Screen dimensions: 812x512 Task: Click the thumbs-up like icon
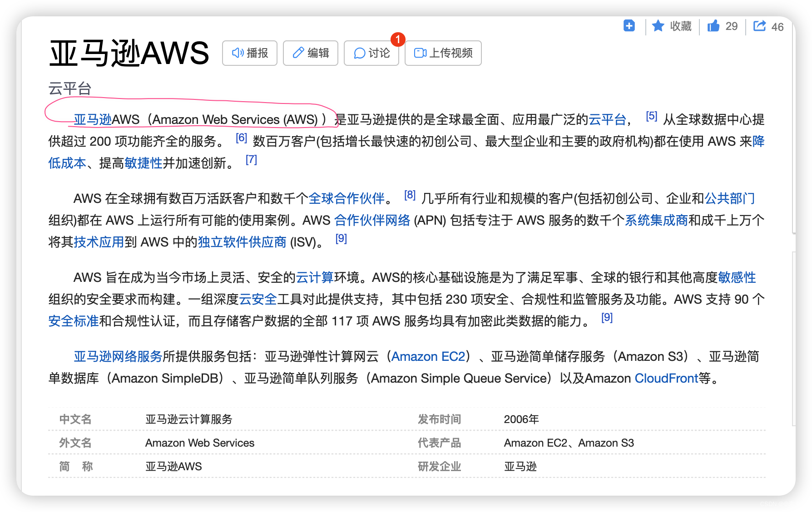point(713,26)
